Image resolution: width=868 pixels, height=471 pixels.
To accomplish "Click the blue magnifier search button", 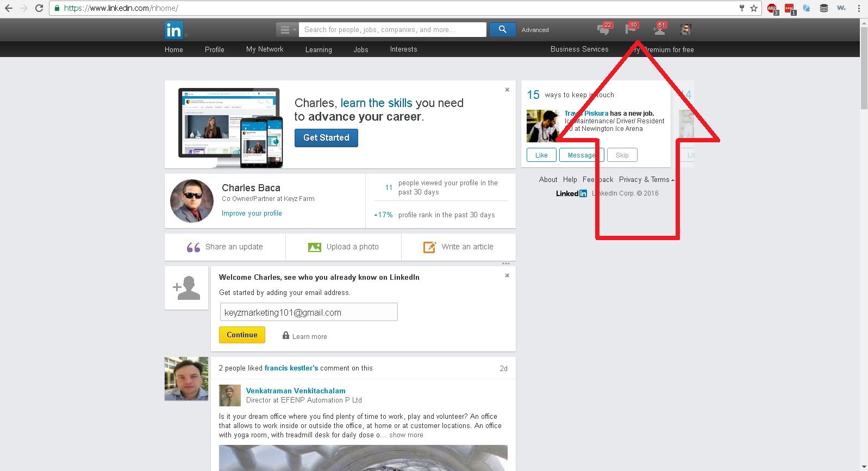I will pyautogui.click(x=502, y=29).
